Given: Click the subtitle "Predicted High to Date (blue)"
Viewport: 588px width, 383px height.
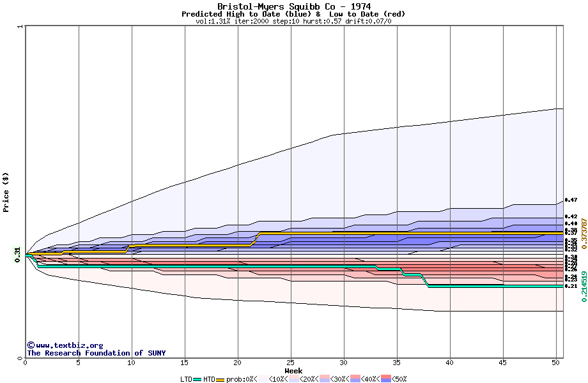Looking at the screenshot, I should pyautogui.click(x=246, y=14).
